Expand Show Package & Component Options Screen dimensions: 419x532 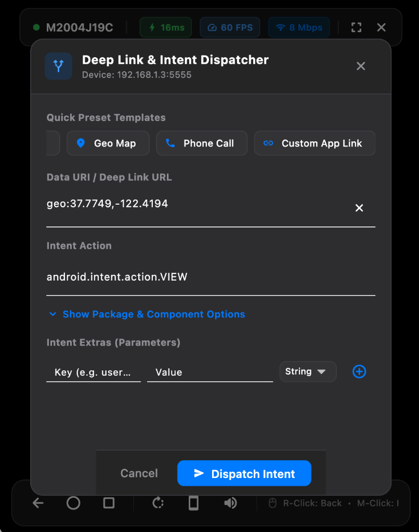coord(147,314)
